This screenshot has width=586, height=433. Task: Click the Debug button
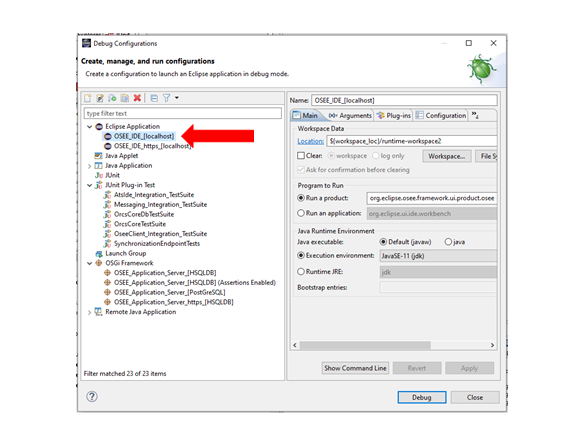click(x=422, y=397)
